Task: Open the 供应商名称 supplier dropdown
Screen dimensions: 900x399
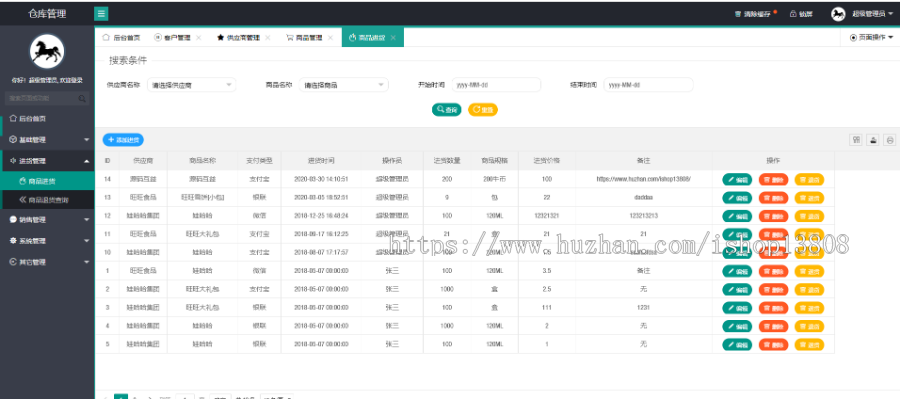Action: 192,85
